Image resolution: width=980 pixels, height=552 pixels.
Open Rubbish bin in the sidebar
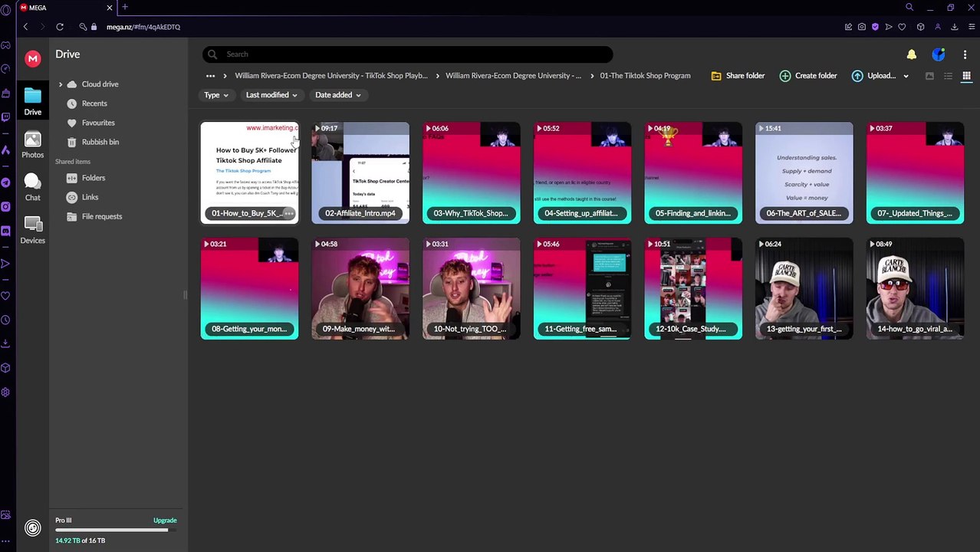[x=100, y=142]
